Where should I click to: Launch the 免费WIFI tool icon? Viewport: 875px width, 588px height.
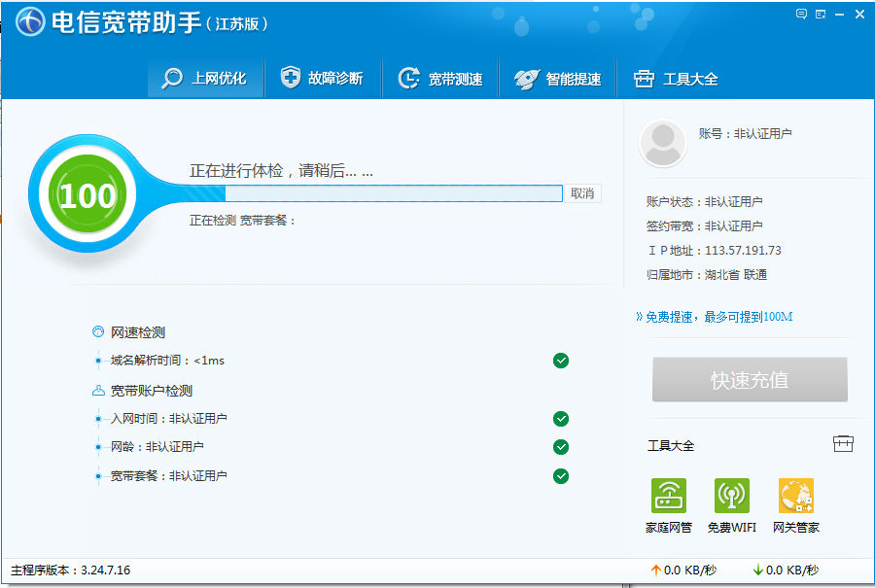point(731,496)
